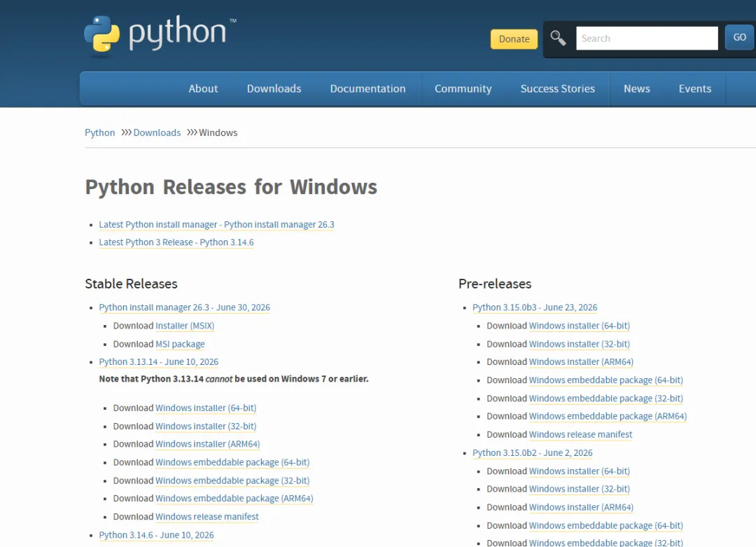Viewport: 756px width, 547px height.
Task: Click the Stable Releases heading
Action: [x=131, y=284]
